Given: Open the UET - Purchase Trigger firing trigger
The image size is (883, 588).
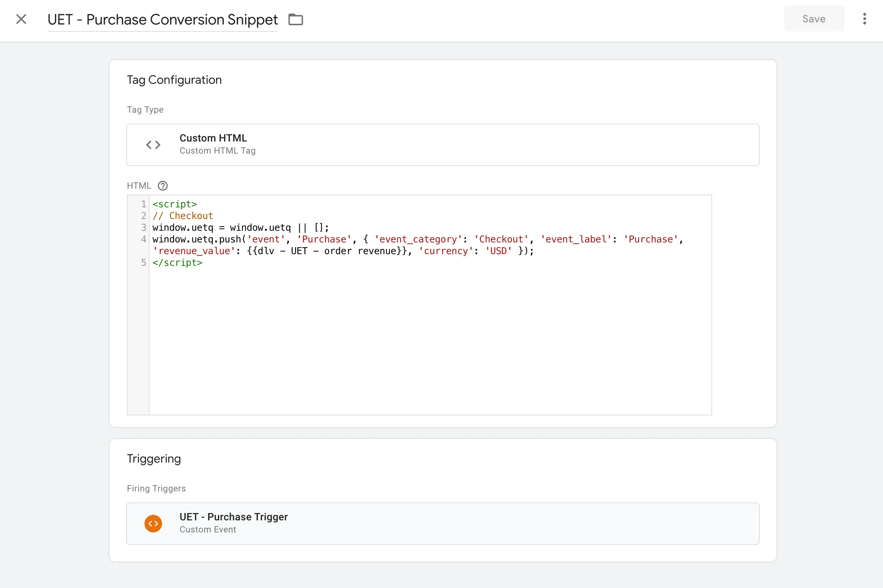Looking at the screenshot, I should [443, 524].
